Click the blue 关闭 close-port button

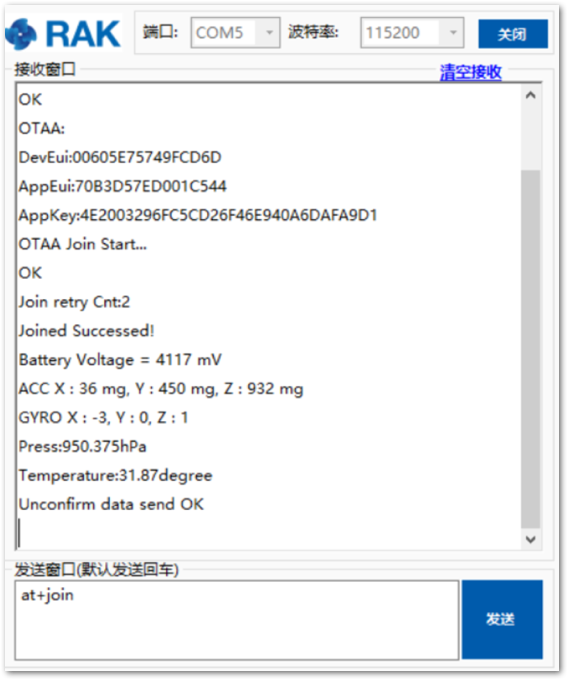pos(513,34)
